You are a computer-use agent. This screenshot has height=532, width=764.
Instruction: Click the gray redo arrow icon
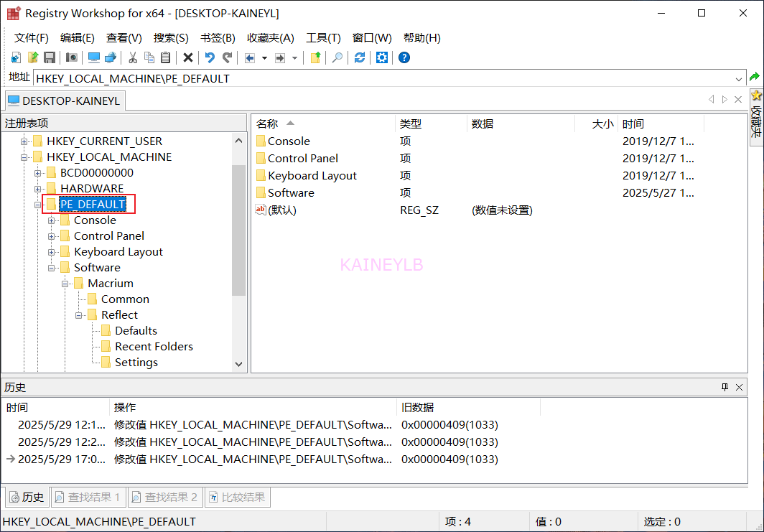227,57
